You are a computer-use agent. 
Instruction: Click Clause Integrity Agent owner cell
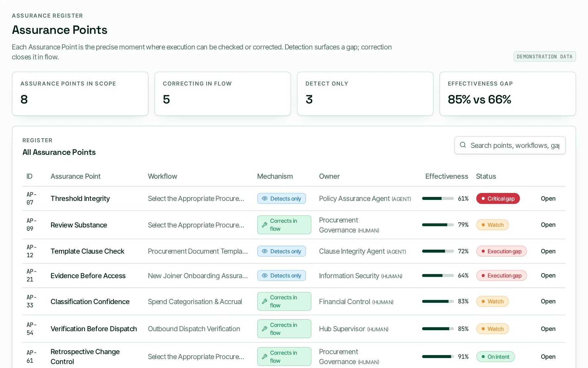click(363, 251)
